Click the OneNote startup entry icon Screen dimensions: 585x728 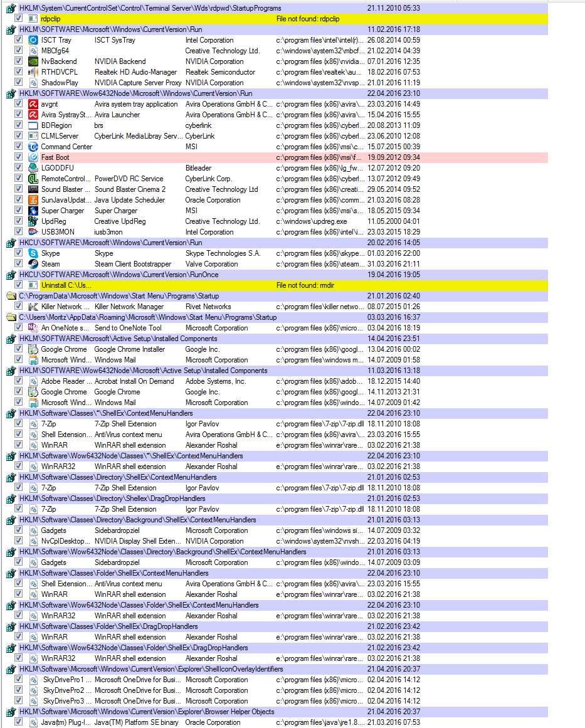pyautogui.click(x=33, y=328)
